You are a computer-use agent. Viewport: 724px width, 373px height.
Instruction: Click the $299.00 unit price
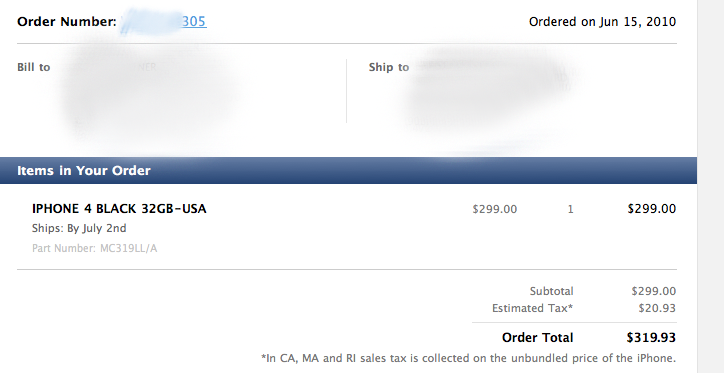(x=495, y=209)
